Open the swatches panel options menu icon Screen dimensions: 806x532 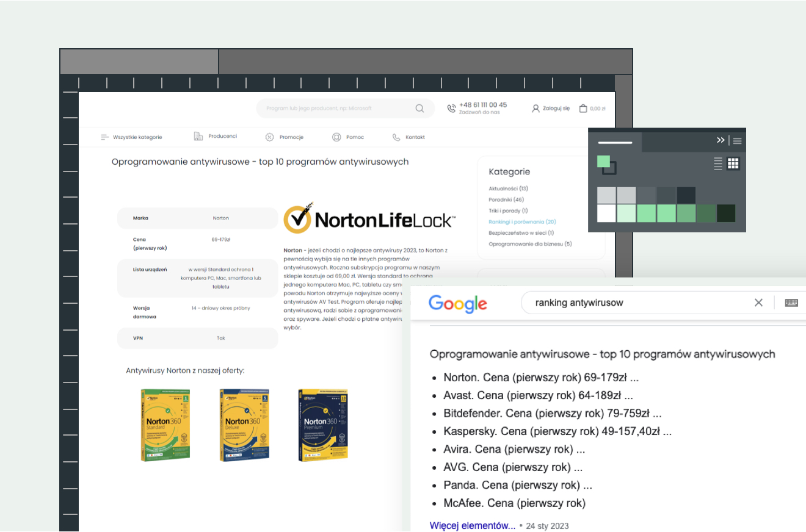(738, 141)
